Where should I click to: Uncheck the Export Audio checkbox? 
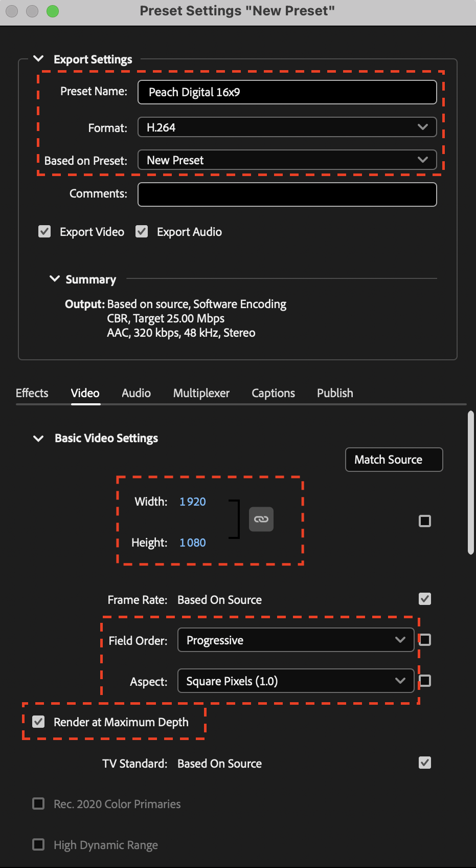[142, 232]
